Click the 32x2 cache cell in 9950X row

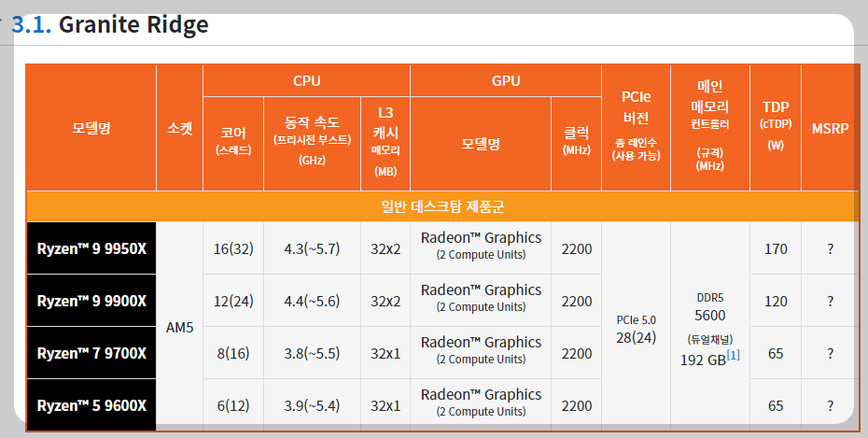point(385,248)
